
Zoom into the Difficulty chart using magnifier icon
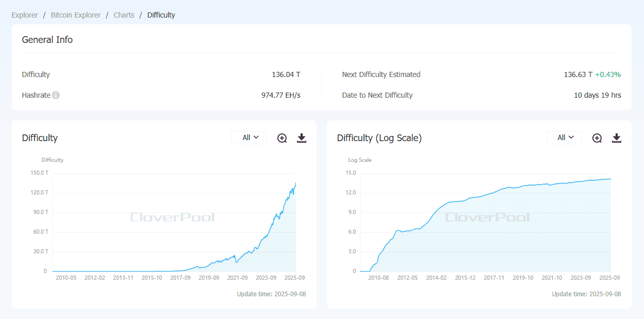(282, 138)
